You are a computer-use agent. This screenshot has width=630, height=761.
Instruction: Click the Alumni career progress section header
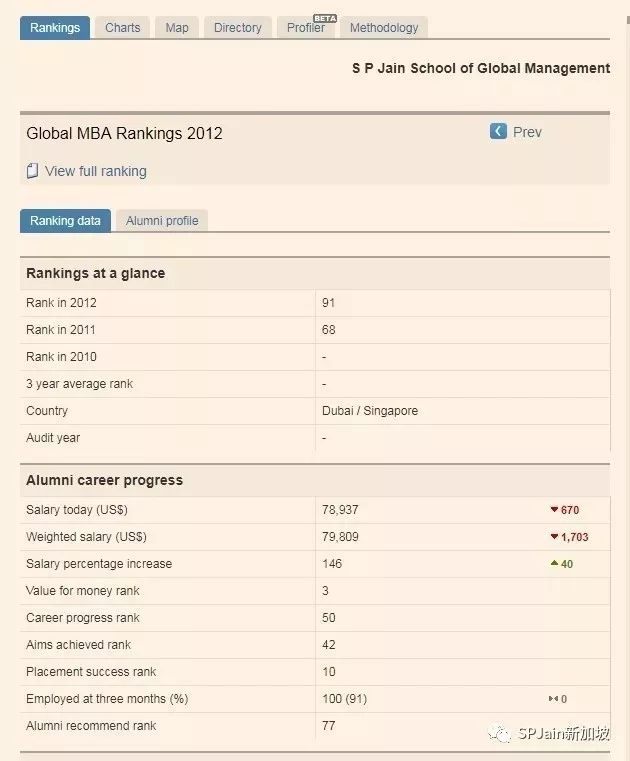[104, 480]
